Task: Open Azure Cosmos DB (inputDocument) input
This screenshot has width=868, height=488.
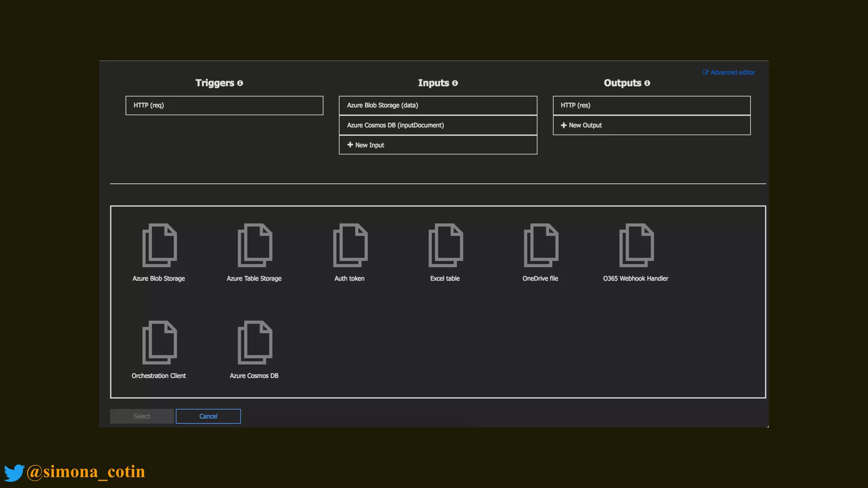Action: (x=438, y=125)
